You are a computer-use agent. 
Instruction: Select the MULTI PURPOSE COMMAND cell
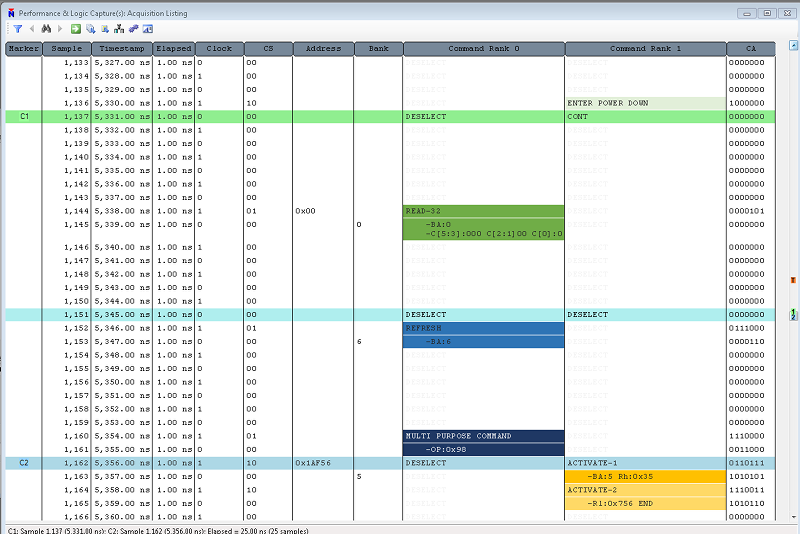coord(483,436)
